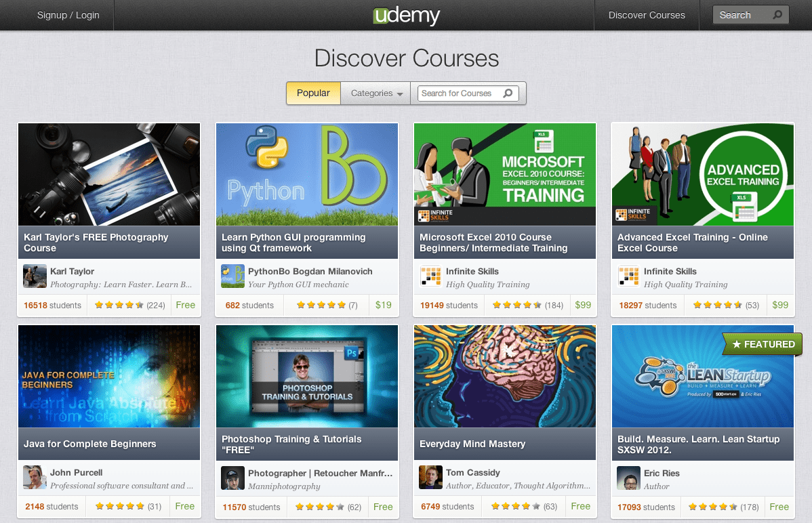The height and width of the screenshot is (523, 812).
Task: Open Java for Complete Beginners course title
Action: tap(89, 444)
